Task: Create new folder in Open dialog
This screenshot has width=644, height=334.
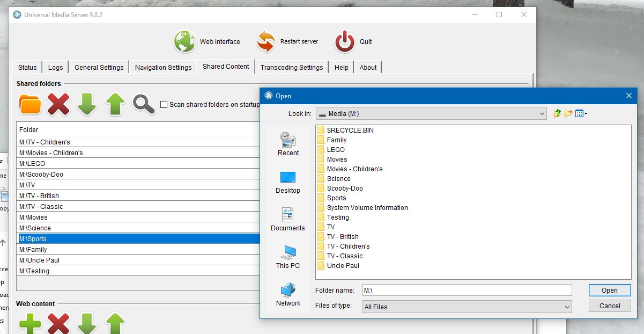Action: pyautogui.click(x=568, y=113)
